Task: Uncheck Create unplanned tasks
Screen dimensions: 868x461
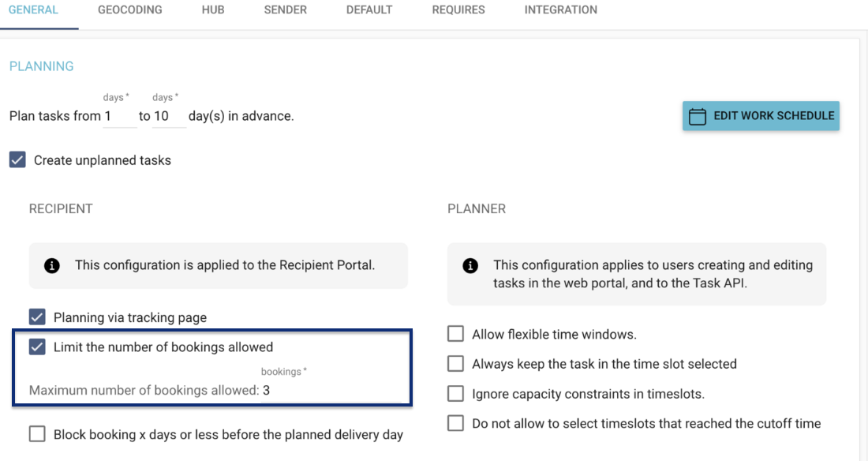Action: pos(17,160)
